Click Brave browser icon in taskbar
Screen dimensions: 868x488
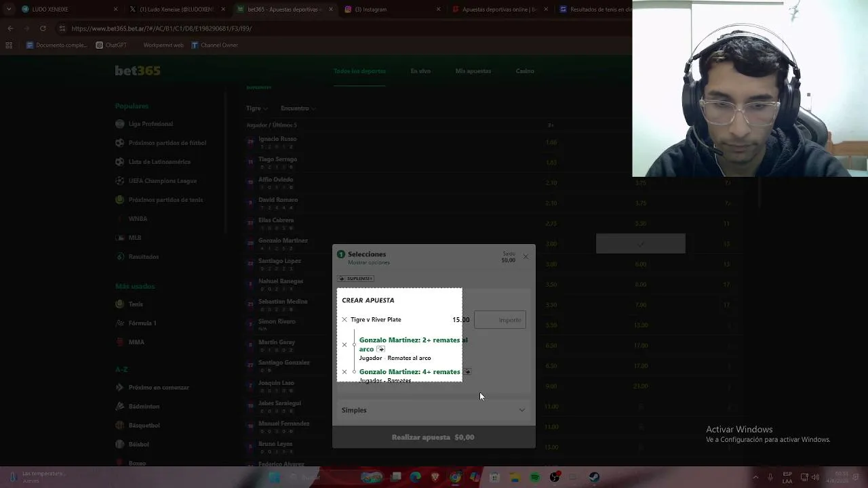point(435,477)
